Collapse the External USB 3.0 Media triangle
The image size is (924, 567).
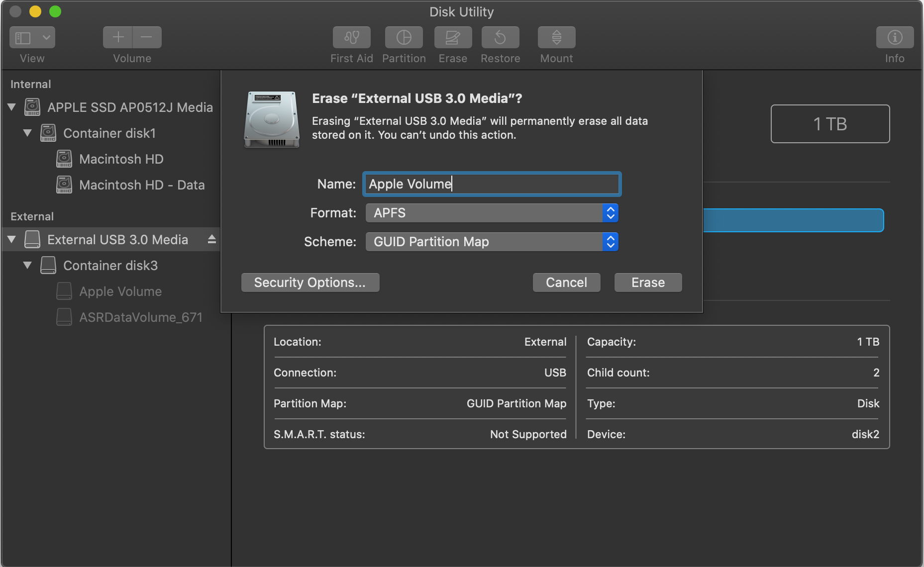tap(12, 240)
